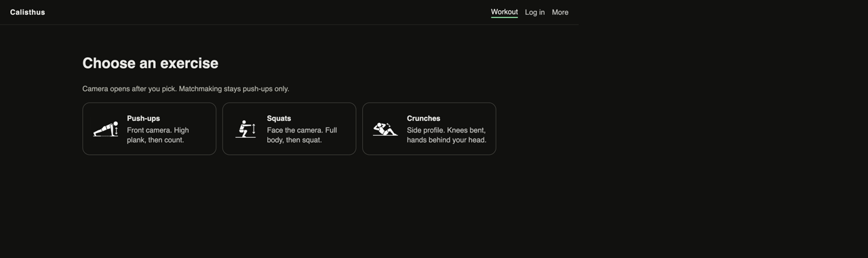This screenshot has height=258, width=868.
Task: Go home via Calisthus logo
Action: [x=28, y=12]
